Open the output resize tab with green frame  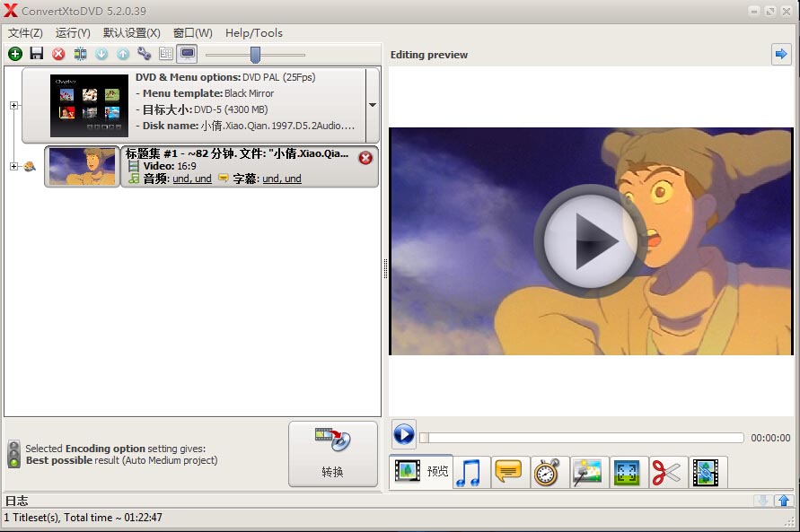point(627,473)
